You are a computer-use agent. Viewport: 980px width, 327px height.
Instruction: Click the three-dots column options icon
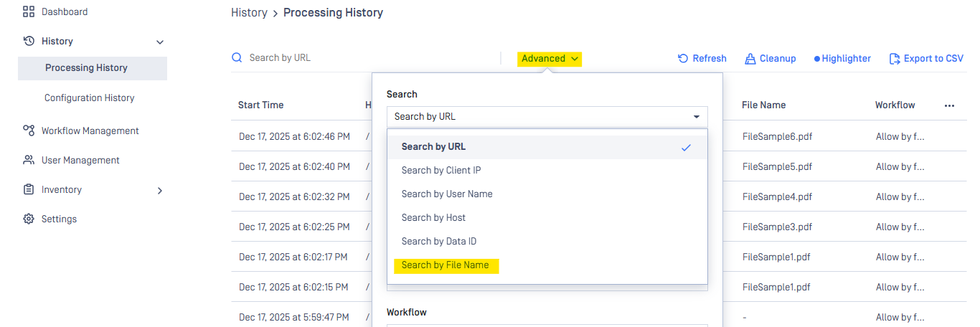coord(949,105)
